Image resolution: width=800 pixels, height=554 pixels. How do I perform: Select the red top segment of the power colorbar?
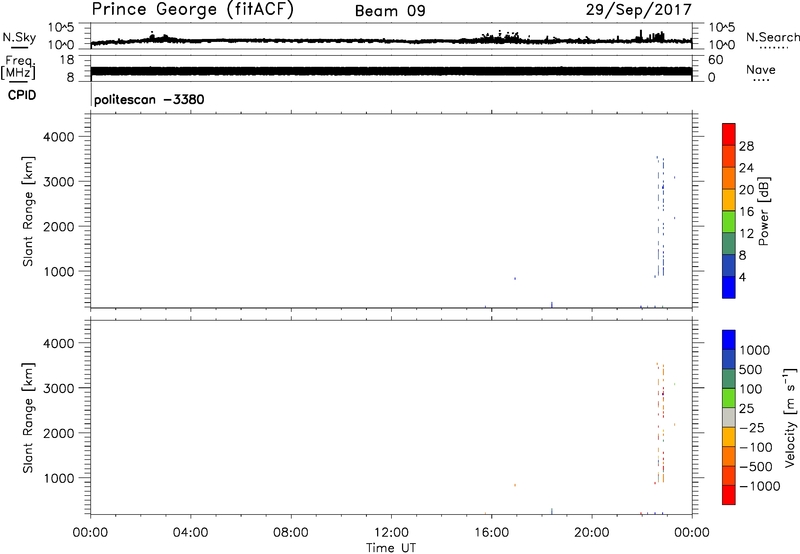[x=729, y=134]
